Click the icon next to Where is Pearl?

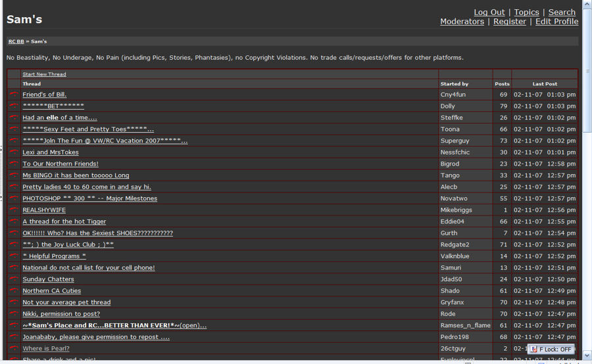coord(14,349)
